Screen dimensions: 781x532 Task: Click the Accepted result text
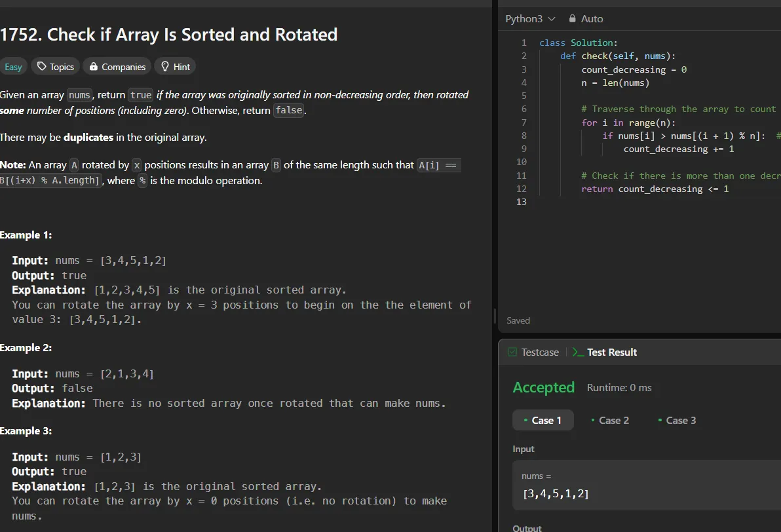pos(543,387)
